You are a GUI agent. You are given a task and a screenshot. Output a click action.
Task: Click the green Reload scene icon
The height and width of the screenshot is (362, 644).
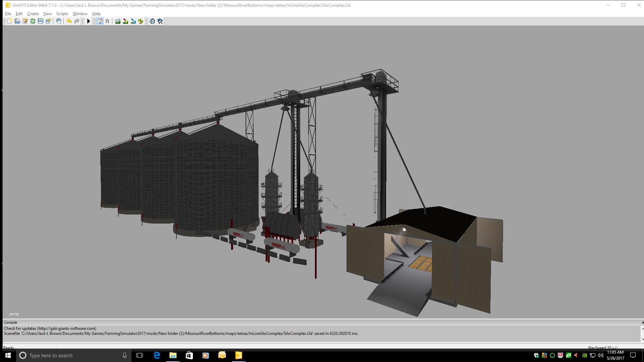(x=33, y=21)
